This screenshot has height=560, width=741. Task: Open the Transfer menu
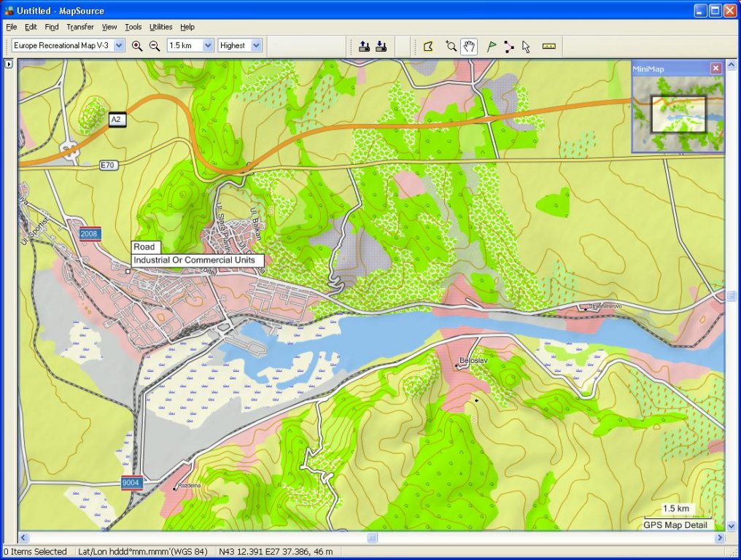pos(80,27)
